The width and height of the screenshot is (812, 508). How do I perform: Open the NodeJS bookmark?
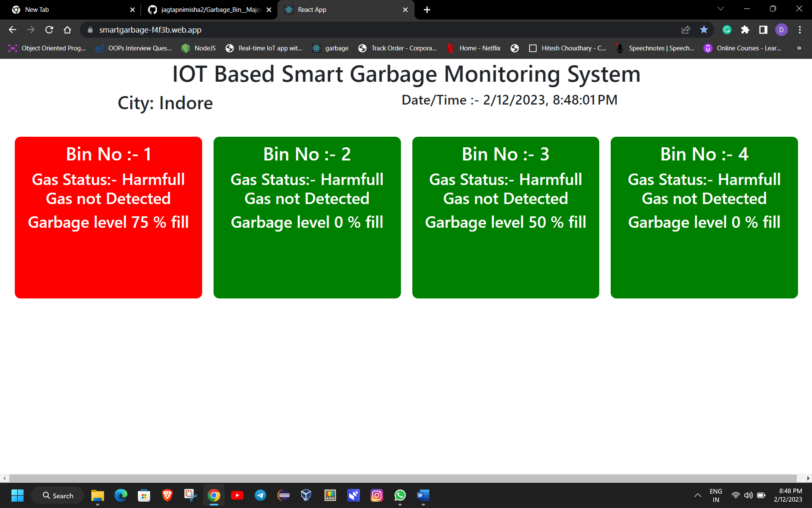pos(204,48)
